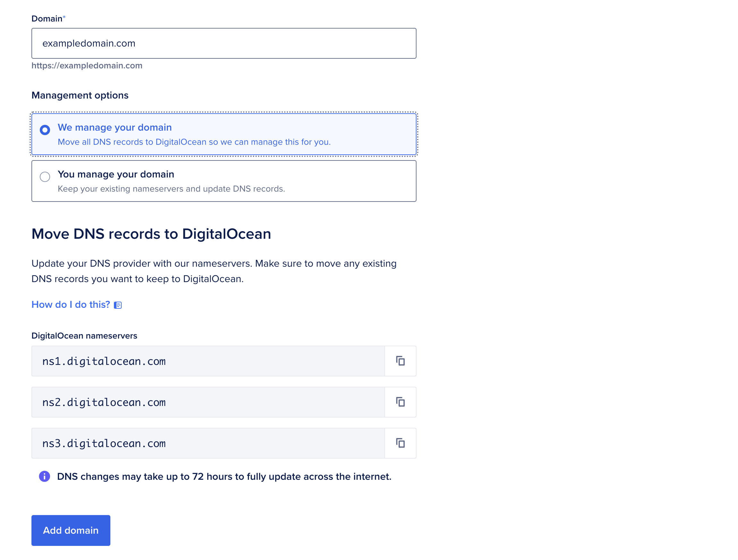This screenshot has width=738, height=560.
Task: Copy the ns2.digitalocean.com nameserver
Action: click(x=400, y=402)
